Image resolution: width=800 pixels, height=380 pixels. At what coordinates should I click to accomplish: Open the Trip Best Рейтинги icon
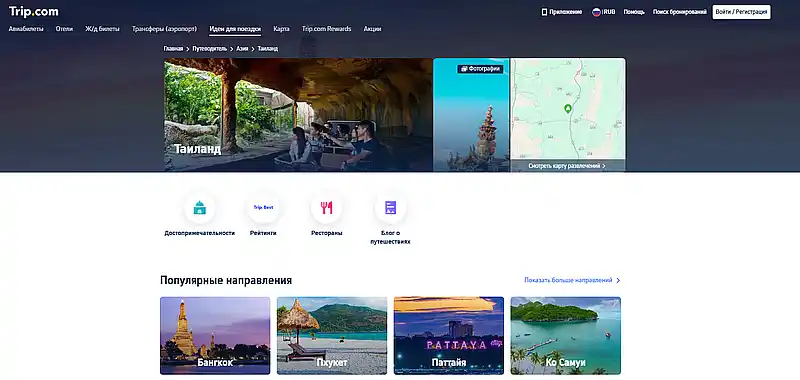pos(263,208)
